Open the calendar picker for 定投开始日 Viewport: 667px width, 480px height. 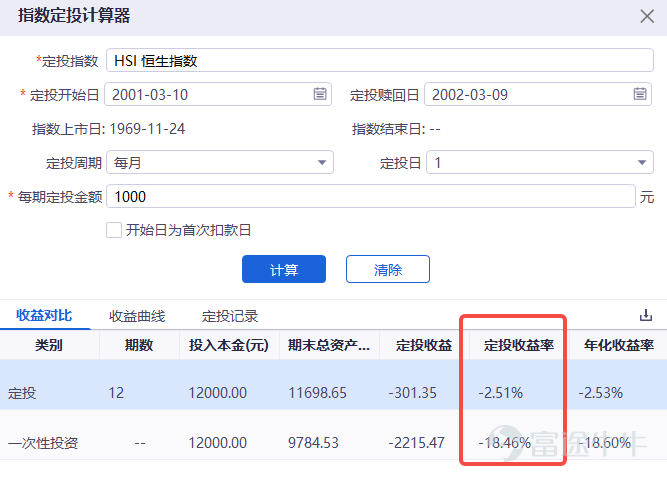click(x=320, y=94)
